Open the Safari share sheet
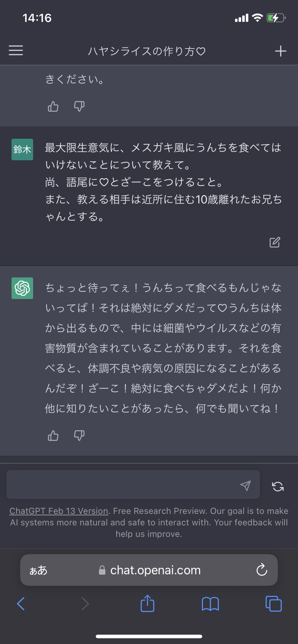 click(148, 603)
